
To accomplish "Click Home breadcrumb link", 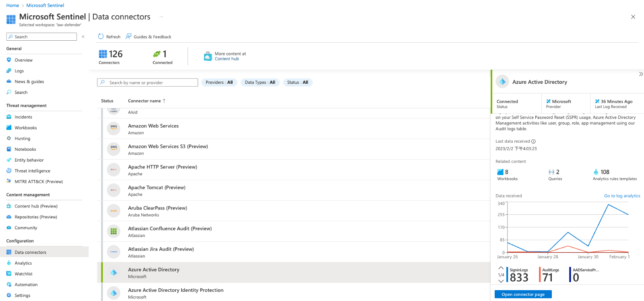I will (12, 5).
